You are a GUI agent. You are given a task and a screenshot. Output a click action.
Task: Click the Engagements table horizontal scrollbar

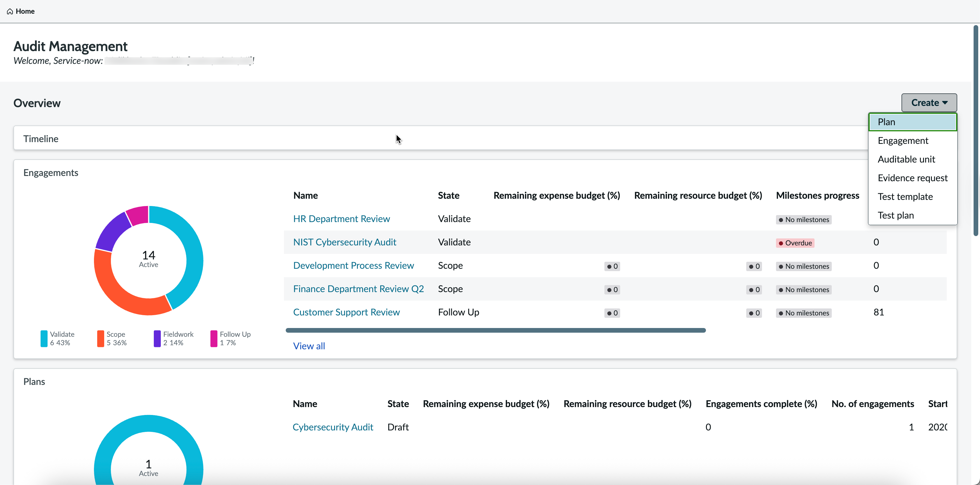[496, 330]
